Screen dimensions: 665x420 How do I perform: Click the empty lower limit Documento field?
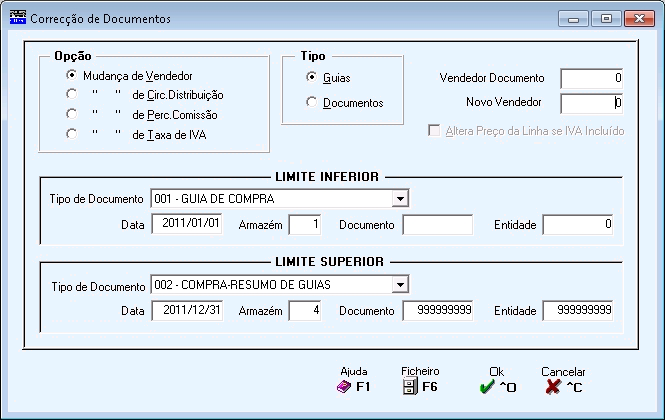click(x=438, y=224)
